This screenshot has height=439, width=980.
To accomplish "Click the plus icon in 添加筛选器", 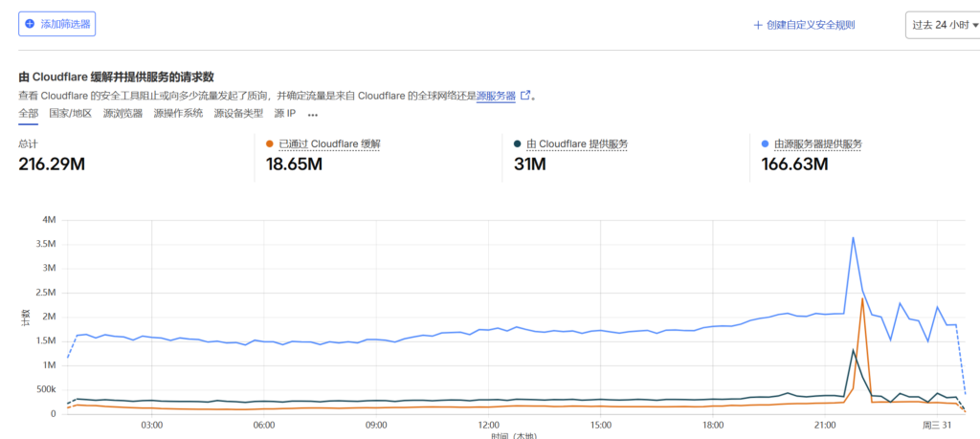I will [30, 24].
